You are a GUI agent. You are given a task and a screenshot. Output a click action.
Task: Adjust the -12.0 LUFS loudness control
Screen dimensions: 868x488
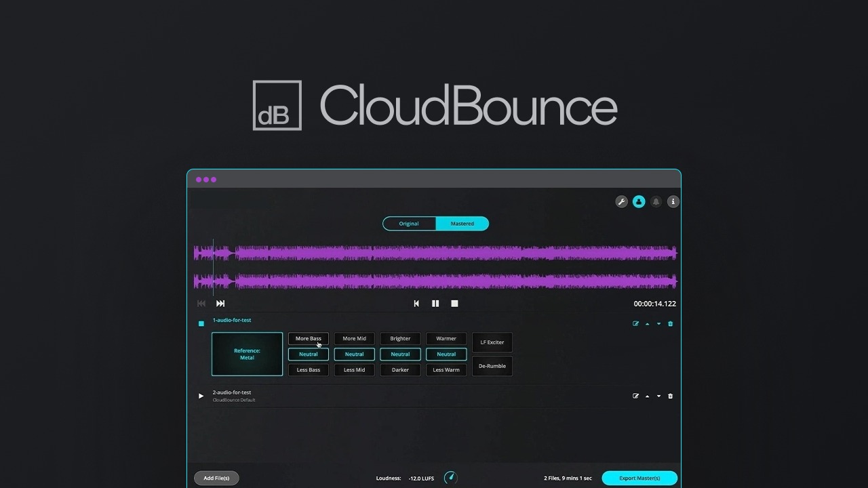click(420, 478)
